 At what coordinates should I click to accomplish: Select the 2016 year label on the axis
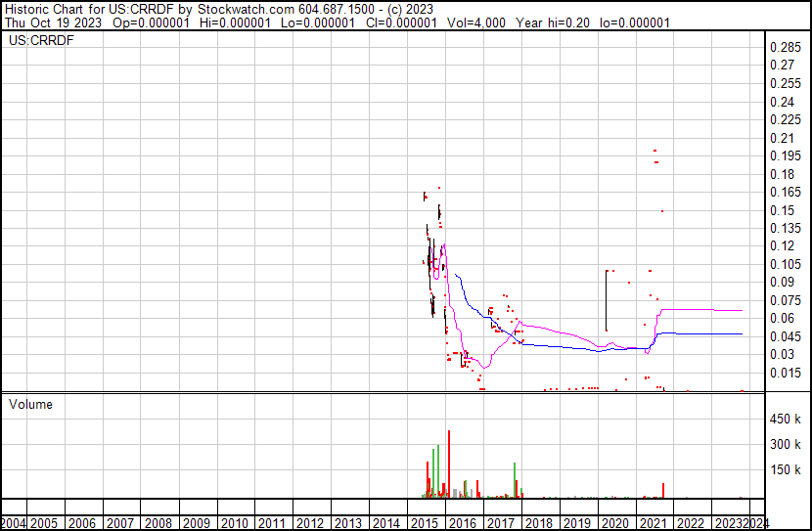(x=463, y=523)
